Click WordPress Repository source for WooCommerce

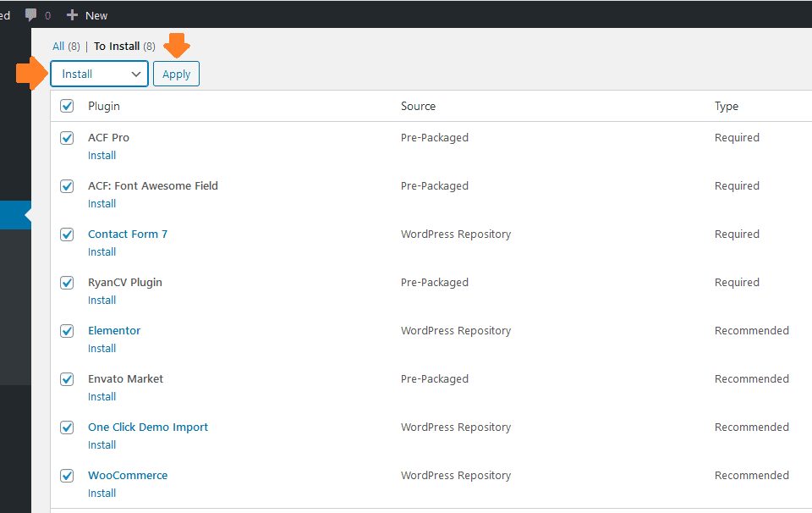click(456, 475)
